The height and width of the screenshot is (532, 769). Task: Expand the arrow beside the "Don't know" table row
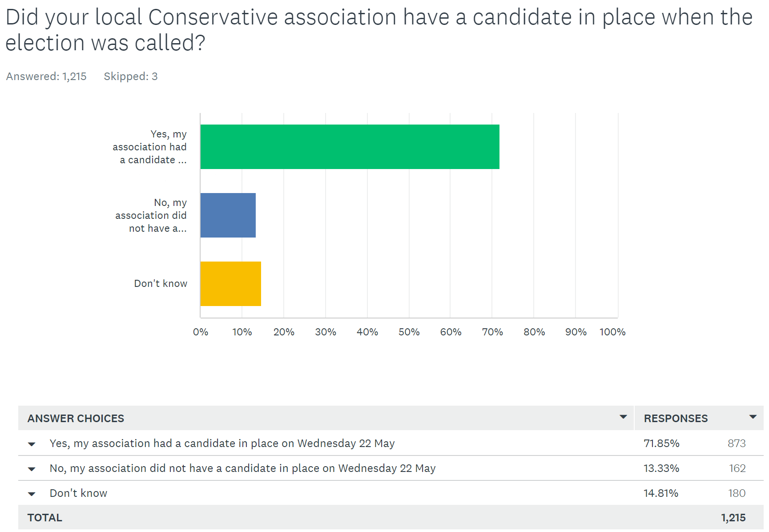click(x=32, y=494)
